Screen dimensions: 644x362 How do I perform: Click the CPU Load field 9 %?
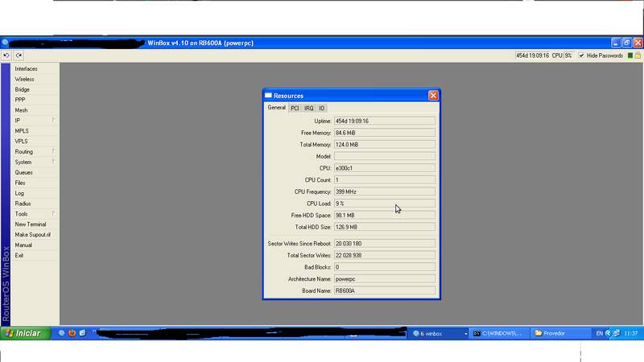click(x=385, y=204)
